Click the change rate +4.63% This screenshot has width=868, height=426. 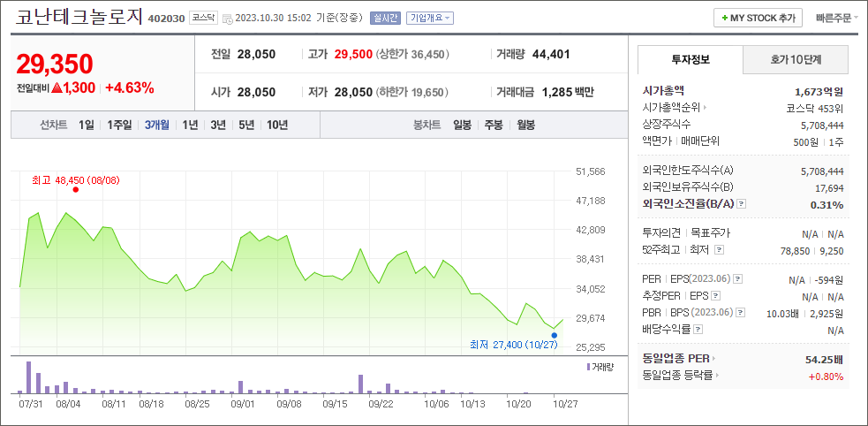(x=130, y=88)
